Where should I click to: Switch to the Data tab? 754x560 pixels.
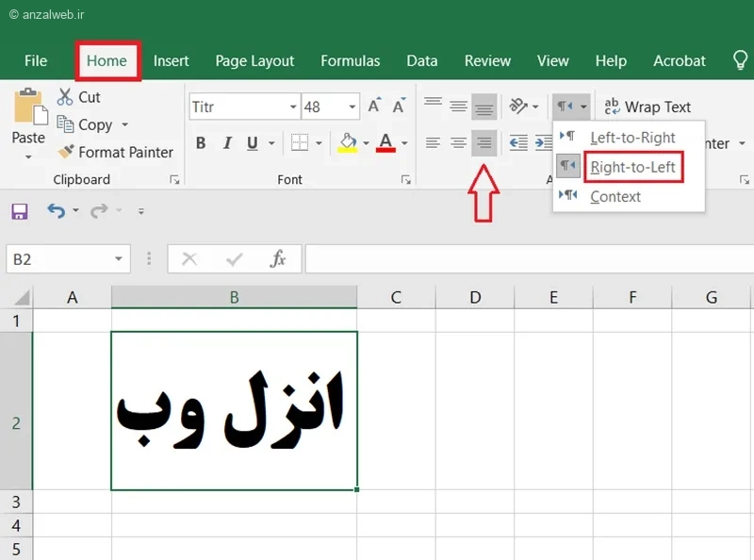421,60
